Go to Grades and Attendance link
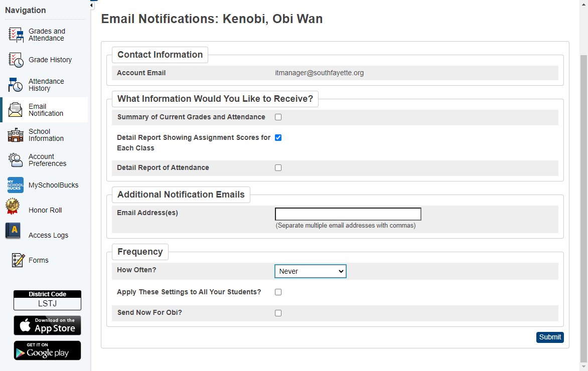The height and width of the screenshot is (371, 588). coord(47,35)
